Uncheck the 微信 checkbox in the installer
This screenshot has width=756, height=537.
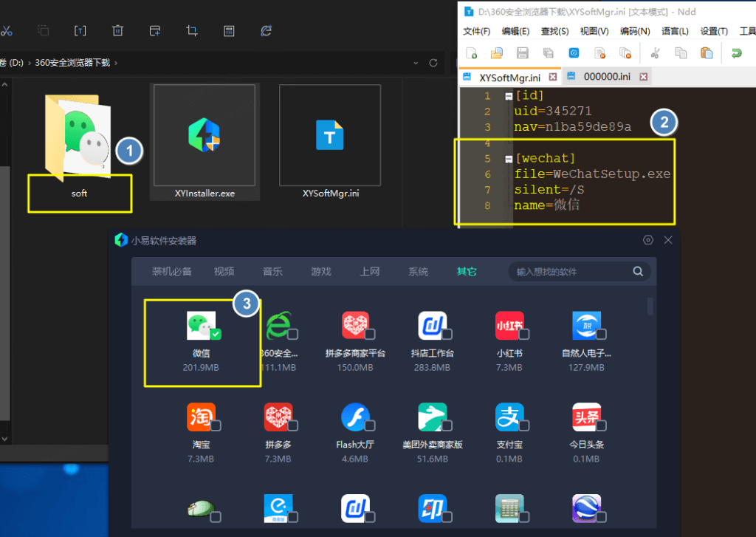(216, 334)
